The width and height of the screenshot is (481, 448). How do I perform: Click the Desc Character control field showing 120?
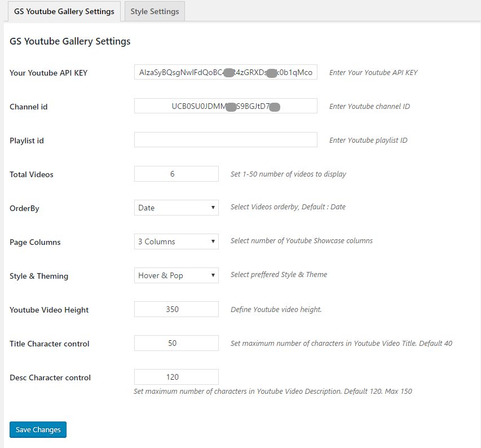(176, 377)
